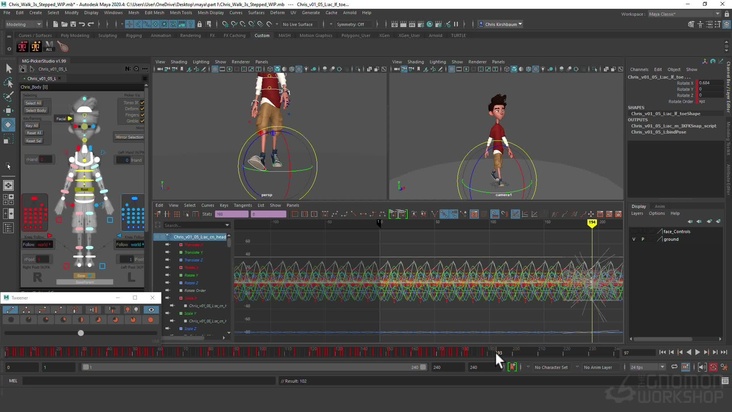The height and width of the screenshot is (412, 732).
Task: Toggle the lock selection icon in status line
Action: (200, 24)
